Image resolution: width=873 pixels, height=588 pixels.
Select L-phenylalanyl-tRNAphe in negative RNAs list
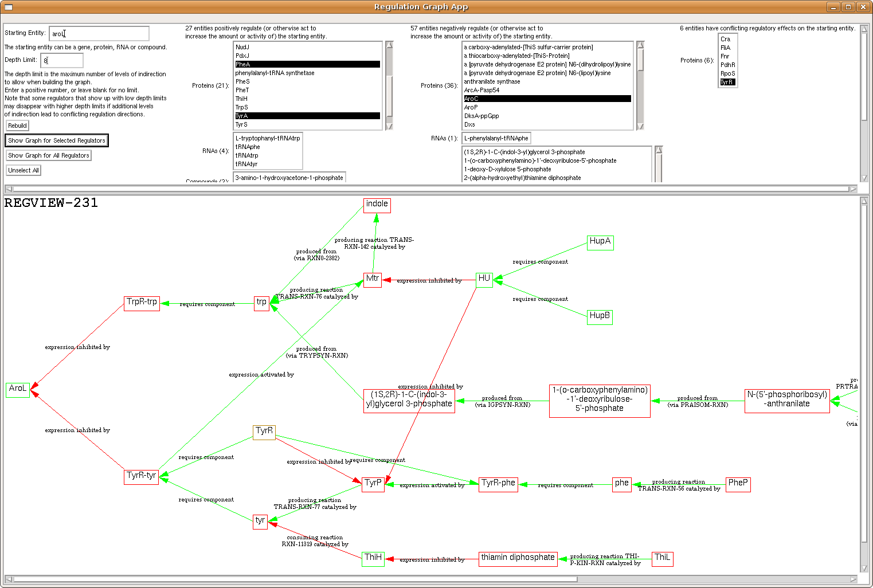[x=496, y=138]
